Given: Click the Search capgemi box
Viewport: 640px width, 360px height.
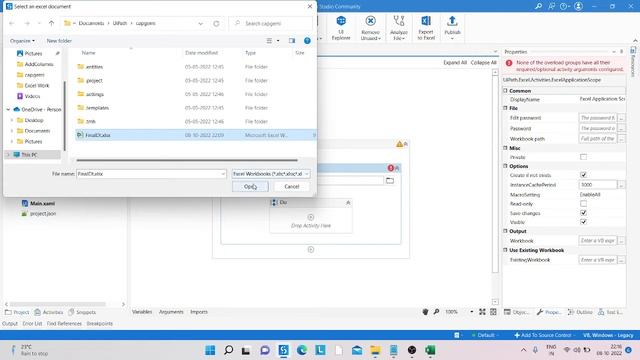Looking at the screenshot, I should pos(271,24).
